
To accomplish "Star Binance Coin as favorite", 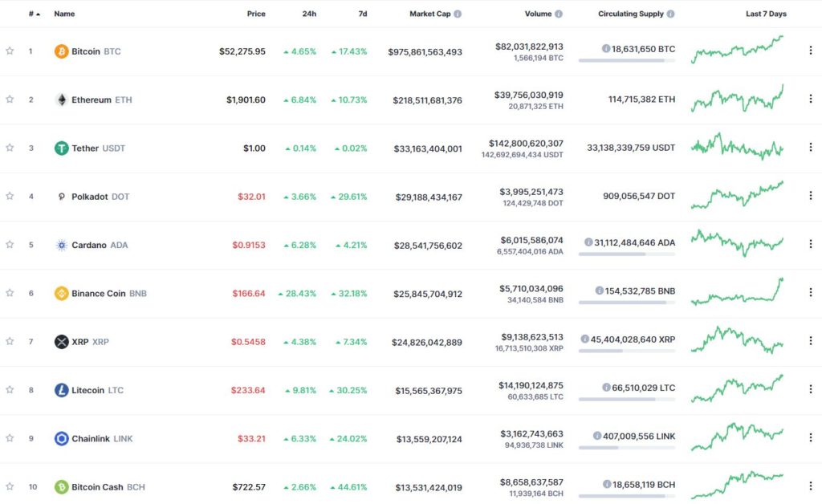I will coord(10,293).
